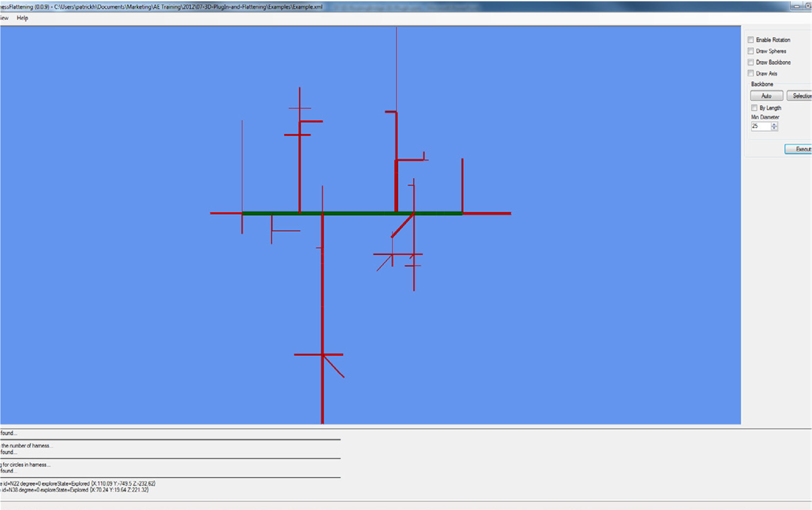
Task: Click the 'the number of harness...' log line
Action: coord(27,446)
